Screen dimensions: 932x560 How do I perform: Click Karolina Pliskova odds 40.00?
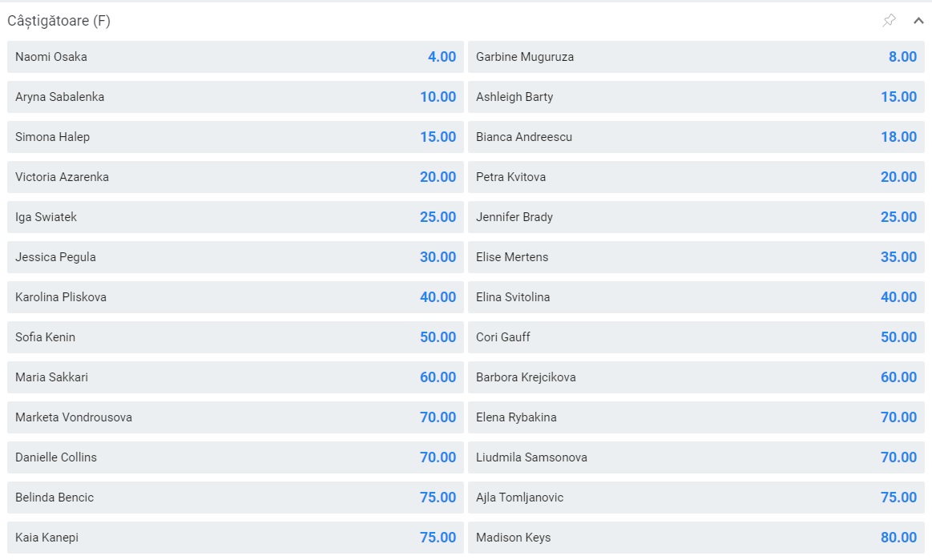pos(235,297)
